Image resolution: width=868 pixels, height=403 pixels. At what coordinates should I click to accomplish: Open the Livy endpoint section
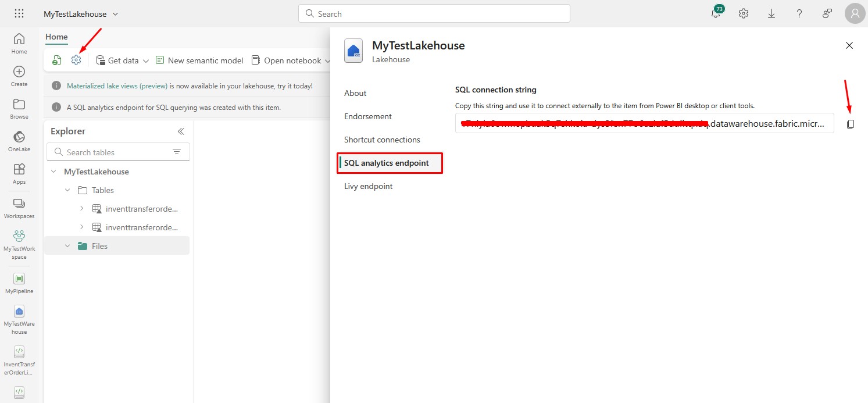368,186
